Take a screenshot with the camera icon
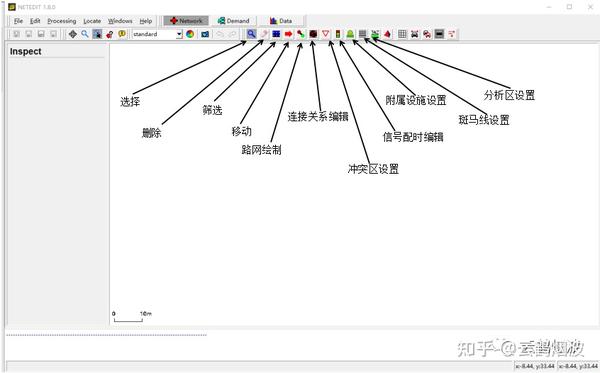Image resolution: width=600 pixels, height=373 pixels. pyautogui.click(x=205, y=34)
